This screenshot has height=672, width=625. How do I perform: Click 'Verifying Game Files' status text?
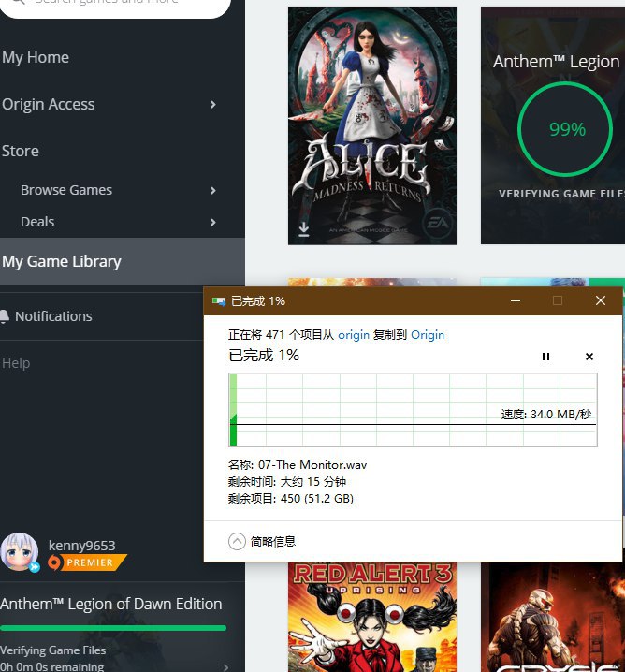(x=52, y=650)
